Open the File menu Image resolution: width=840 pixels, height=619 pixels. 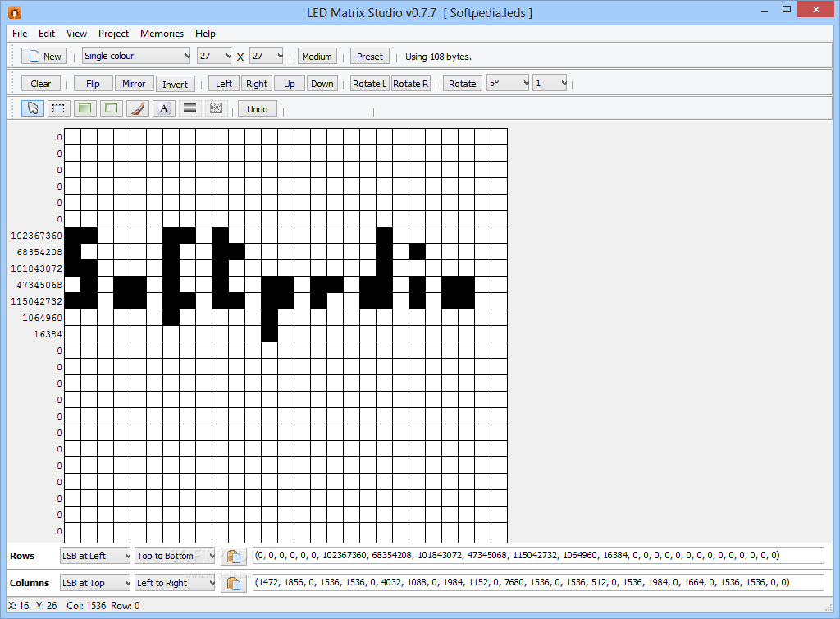tap(20, 33)
